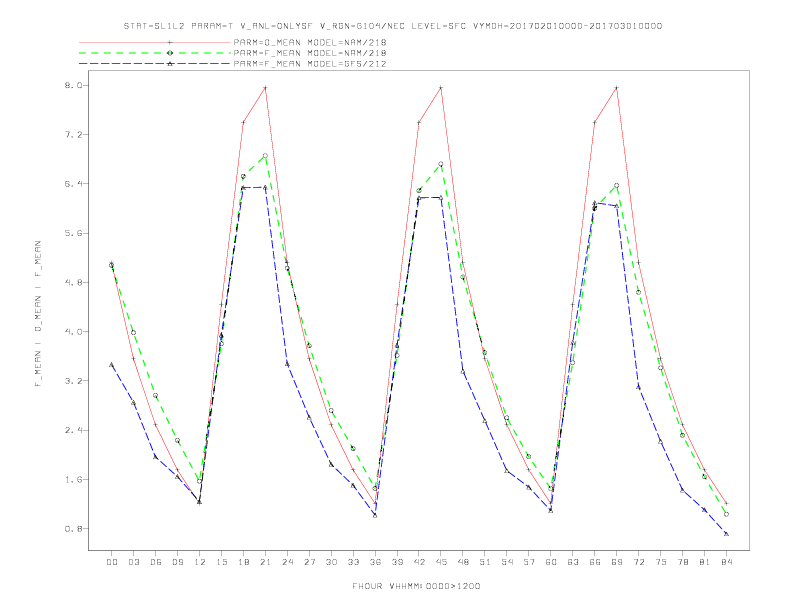This screenshot has height=612, width=792.
Task: Click x-axis forecast hour label 06
Action: pos(156,562)
